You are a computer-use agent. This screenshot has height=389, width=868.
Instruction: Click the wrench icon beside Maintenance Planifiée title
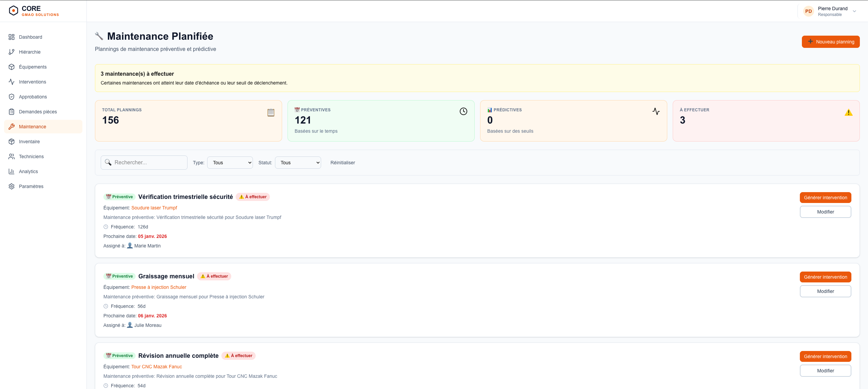pos(99,36)
